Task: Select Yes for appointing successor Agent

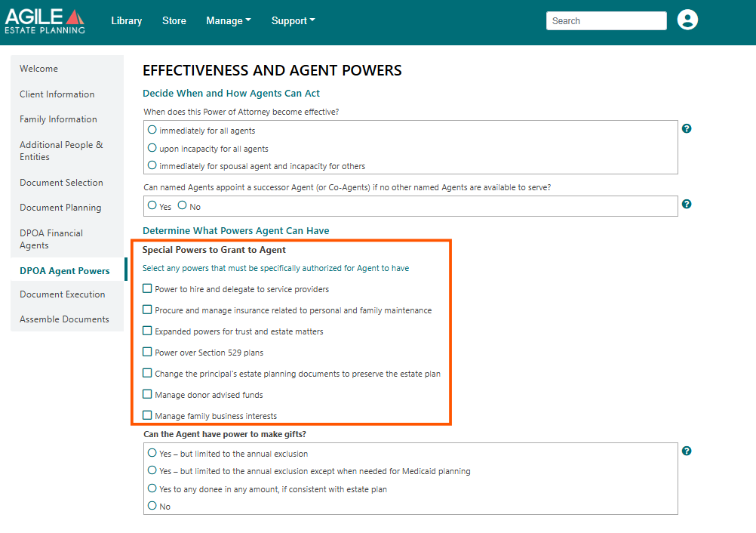Action: (x=152, y=205)
